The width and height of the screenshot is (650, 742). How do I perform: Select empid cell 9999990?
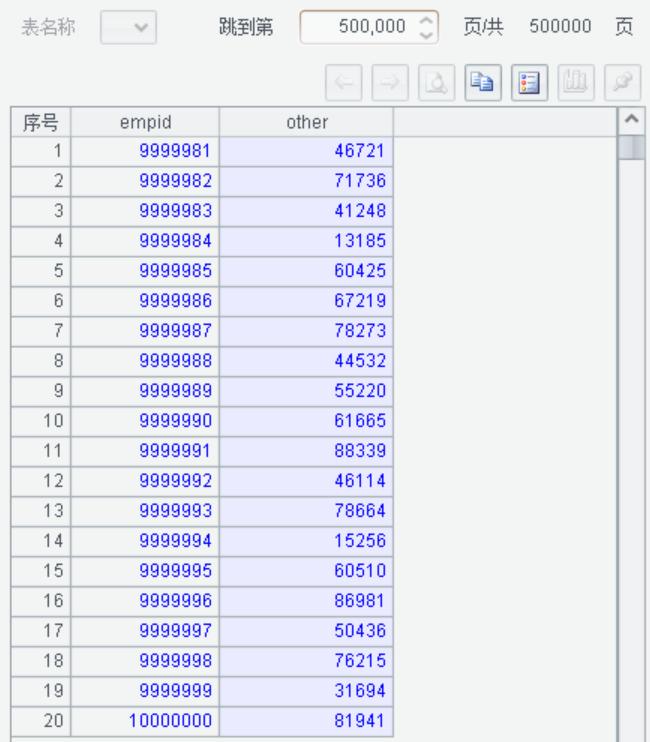click(145, 421)
